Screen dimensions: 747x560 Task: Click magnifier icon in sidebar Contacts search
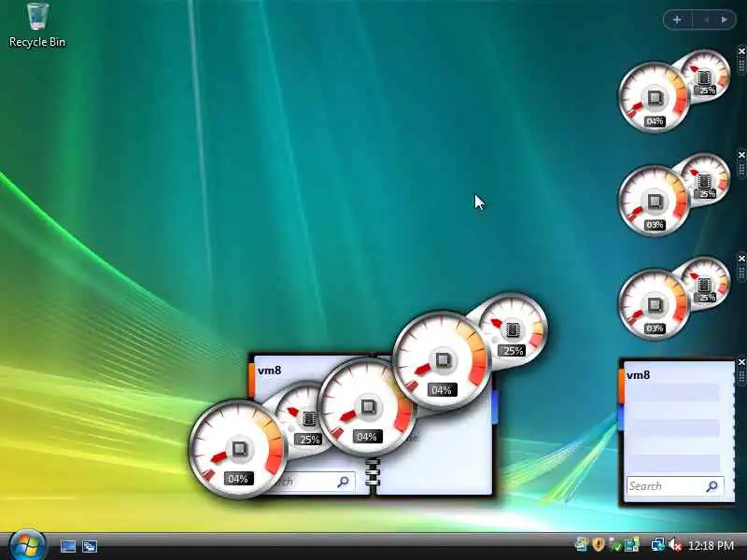coord(712,486)
